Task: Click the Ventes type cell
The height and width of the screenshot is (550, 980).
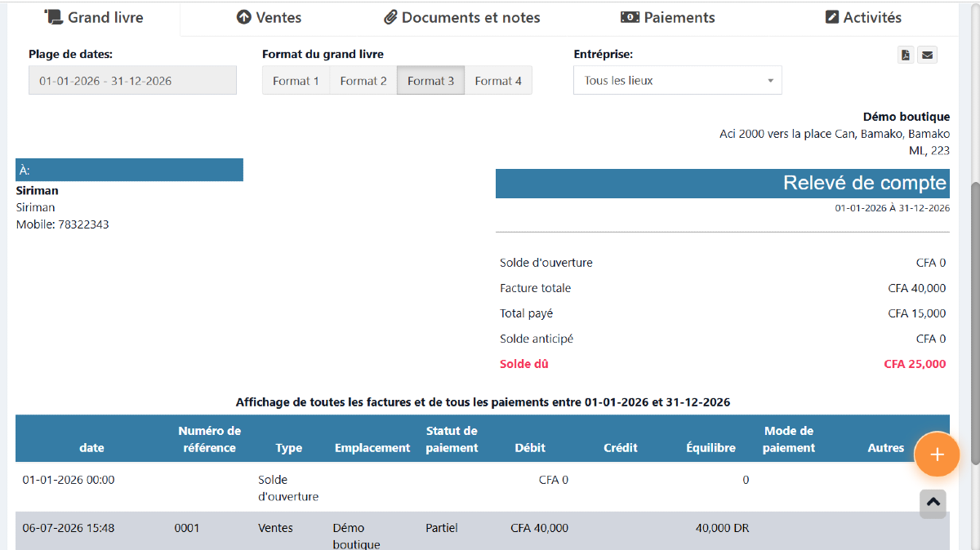Action: 275,528
